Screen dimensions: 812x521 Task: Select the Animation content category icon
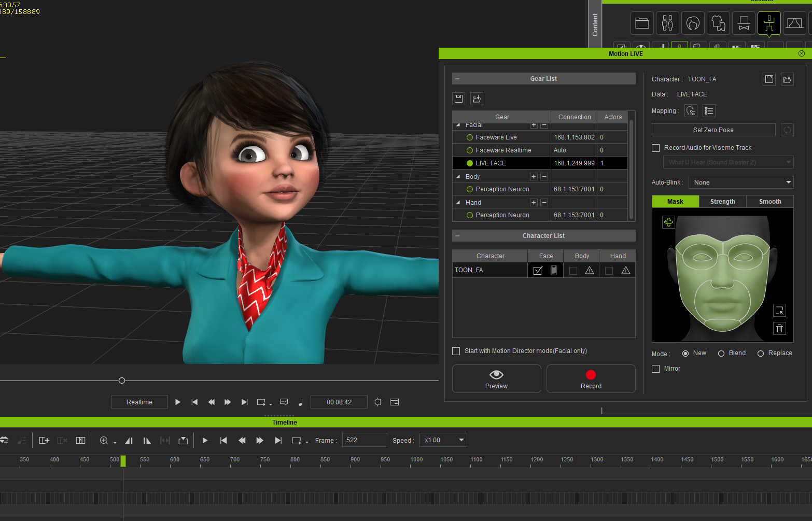click(x=769, y=23)
